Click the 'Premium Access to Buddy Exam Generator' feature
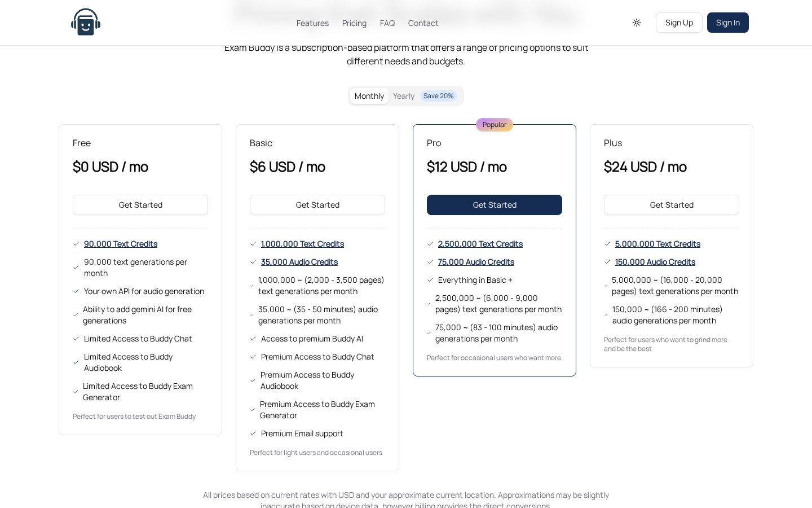The height and width of the screenshot is (508, 812). coord(317,410)
